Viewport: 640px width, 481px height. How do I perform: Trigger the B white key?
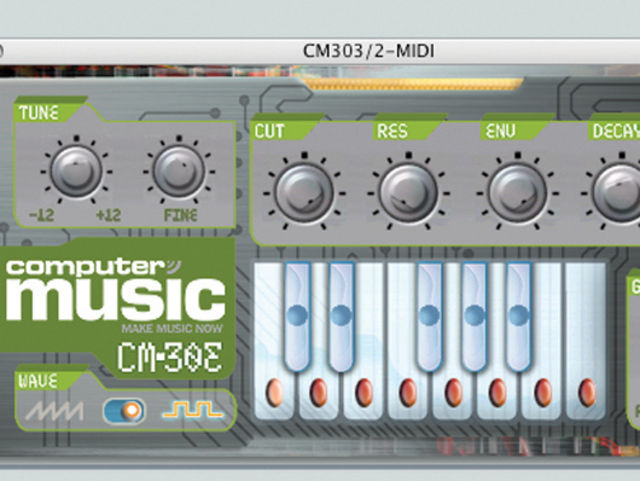pyautogui.click(x=542, y=393)
